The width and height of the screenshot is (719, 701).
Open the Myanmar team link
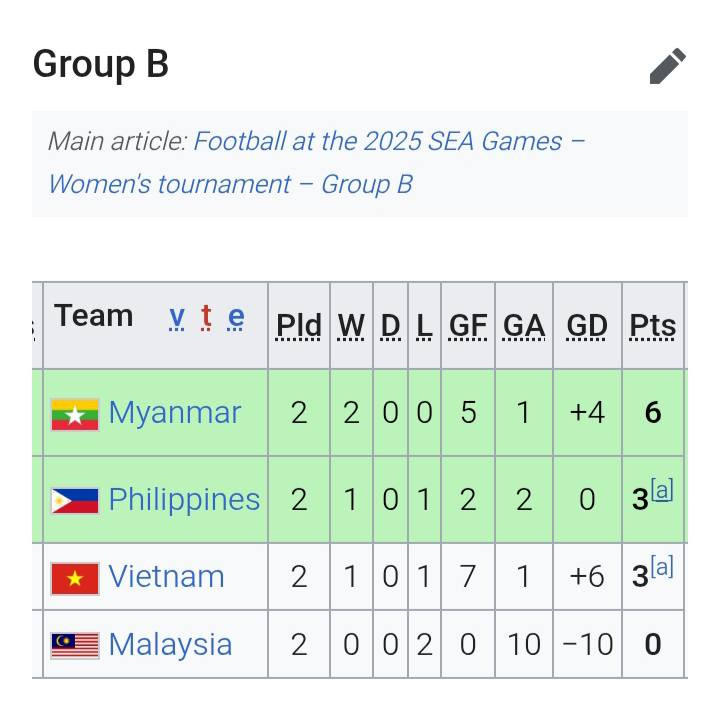click(175, 413)
